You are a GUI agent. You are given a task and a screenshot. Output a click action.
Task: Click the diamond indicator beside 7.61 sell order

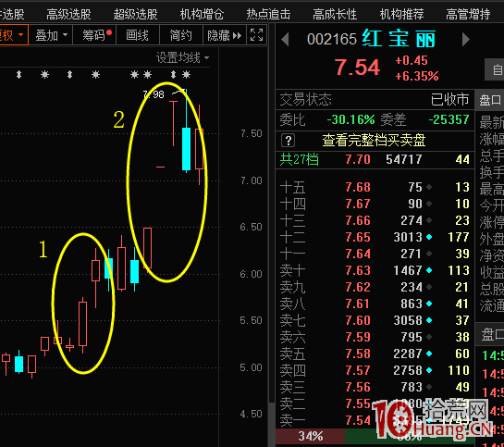click(x=429, y=304)
